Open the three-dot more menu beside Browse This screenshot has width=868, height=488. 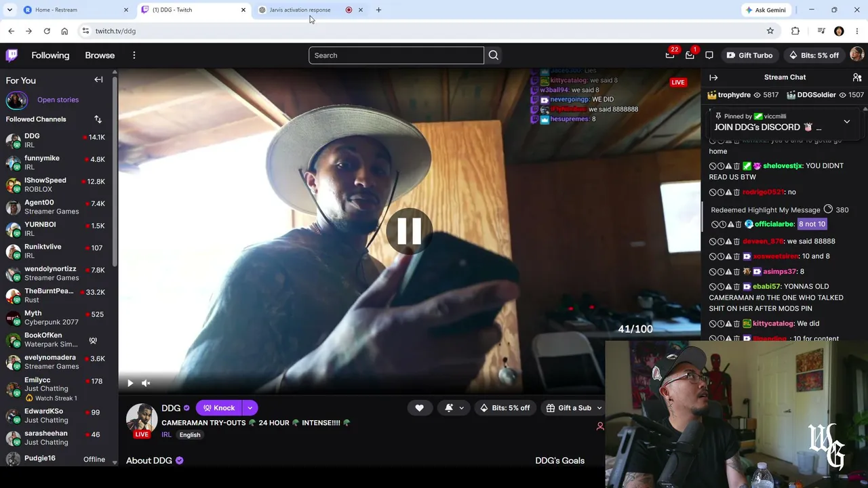pos(134,55)
